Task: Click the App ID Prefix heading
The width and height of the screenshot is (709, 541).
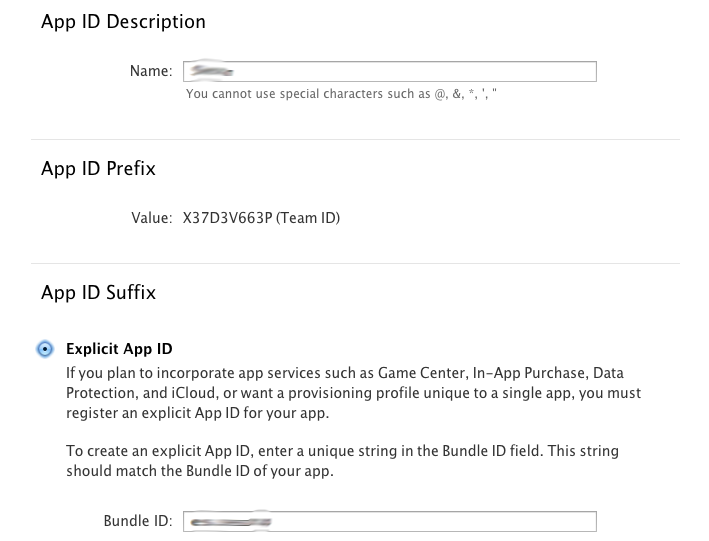Action: [x=98, y=169]
